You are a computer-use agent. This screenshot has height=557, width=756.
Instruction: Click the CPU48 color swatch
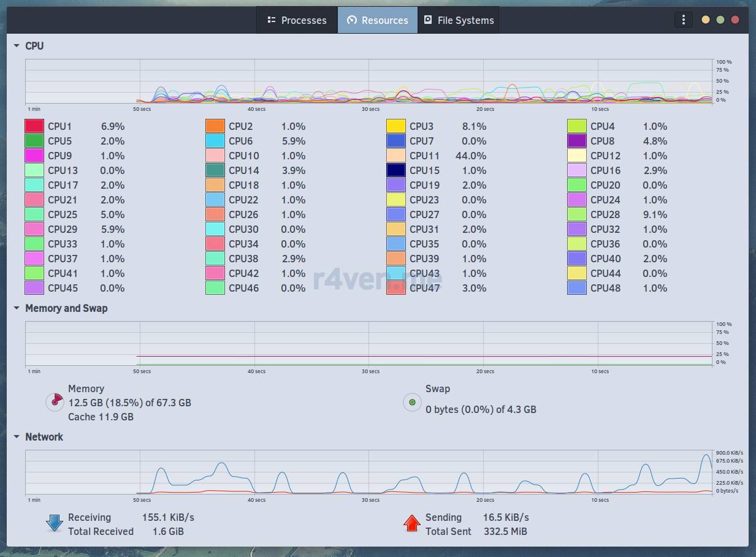[577, 288]
